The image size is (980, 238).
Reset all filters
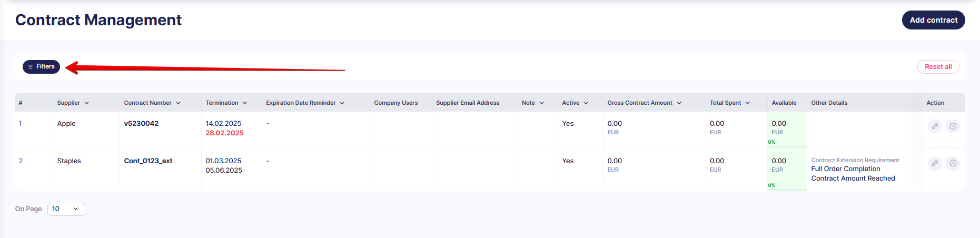938,67
